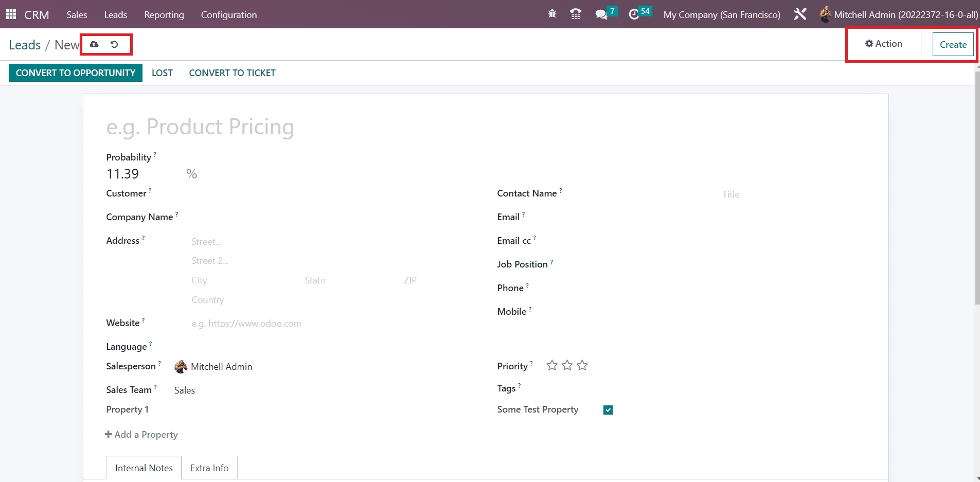Click the save record cloud icon
The image size is (980, 482).
[x=94, y=45]
